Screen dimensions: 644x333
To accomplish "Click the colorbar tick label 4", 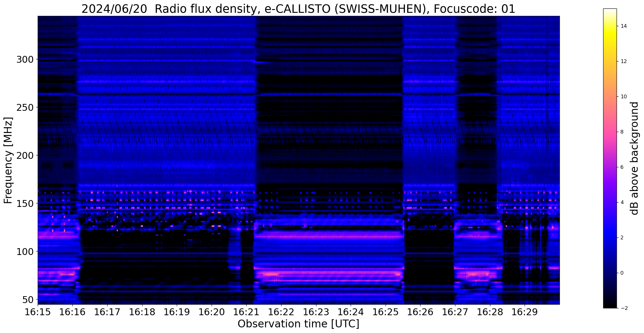I will 622,203.
